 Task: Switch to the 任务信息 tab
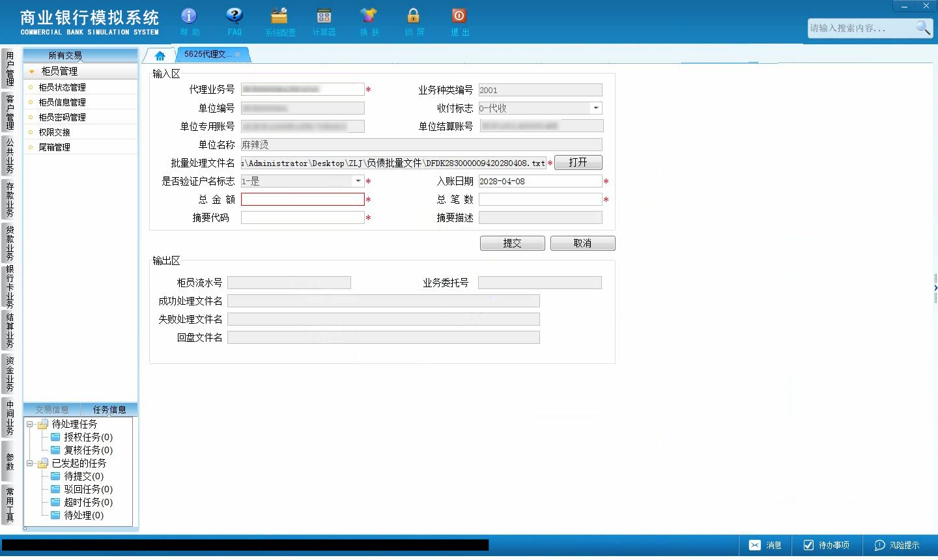[109, 410]
